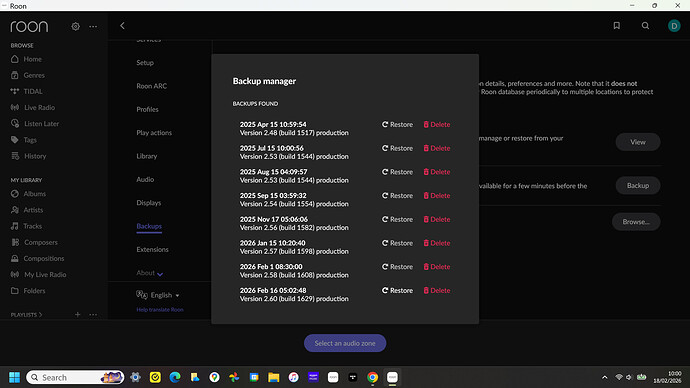Open Genres in the sidebar
The width and height of the screenshot is (690, 388).
tap(28, 75)
